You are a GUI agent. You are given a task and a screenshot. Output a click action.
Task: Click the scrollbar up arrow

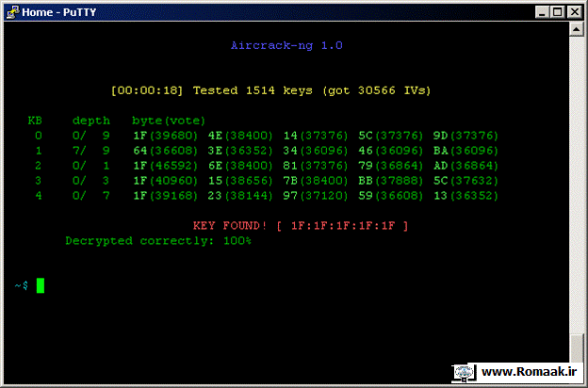coord(577,29)
